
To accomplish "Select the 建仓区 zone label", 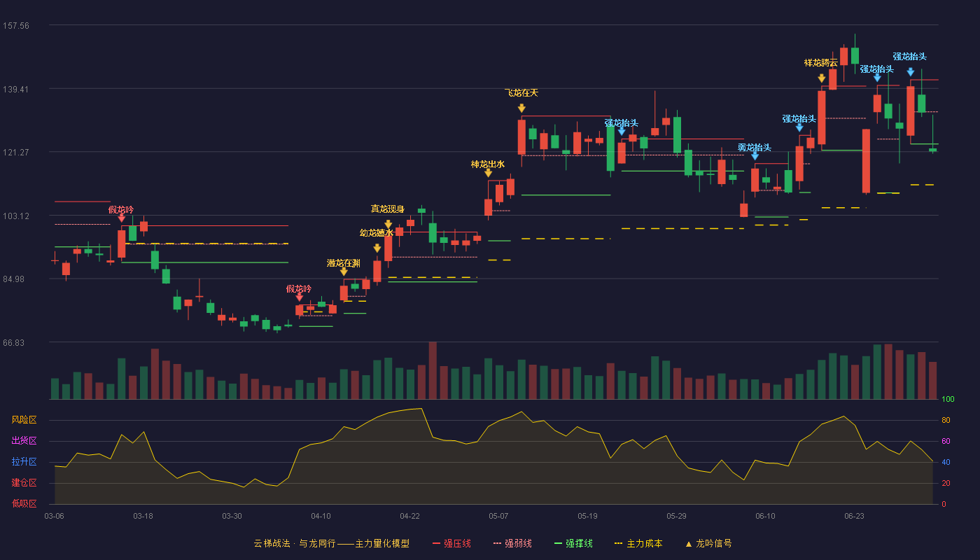I will pyautogui.click(x=24, y=483).
